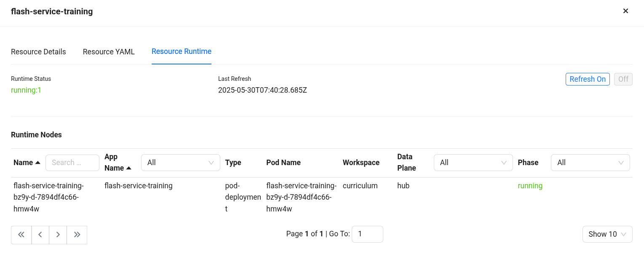
Task: Sort by App Name column arrow
Action: [x=129, y=168]
